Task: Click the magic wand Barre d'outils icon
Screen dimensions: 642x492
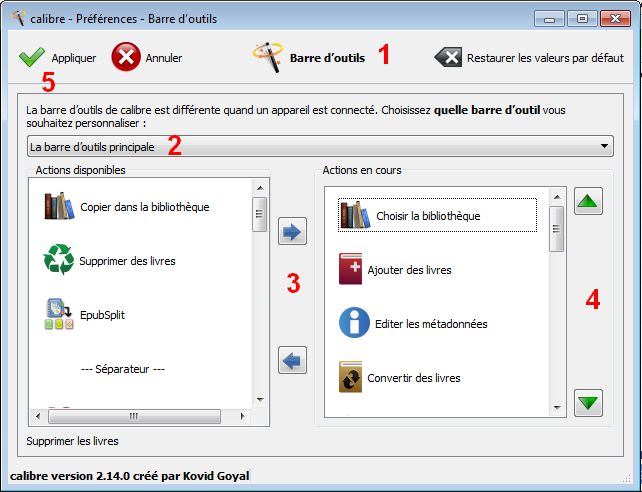Action: (x=268, y=57)
